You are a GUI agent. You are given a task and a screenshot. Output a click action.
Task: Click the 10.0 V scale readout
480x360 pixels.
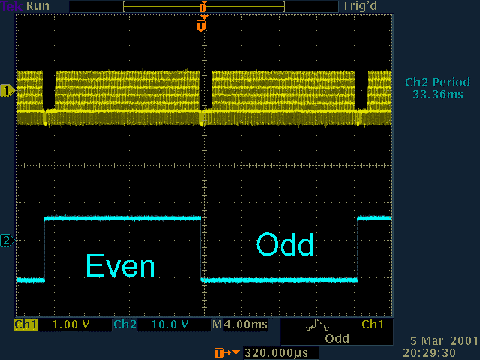pos(170,324)
